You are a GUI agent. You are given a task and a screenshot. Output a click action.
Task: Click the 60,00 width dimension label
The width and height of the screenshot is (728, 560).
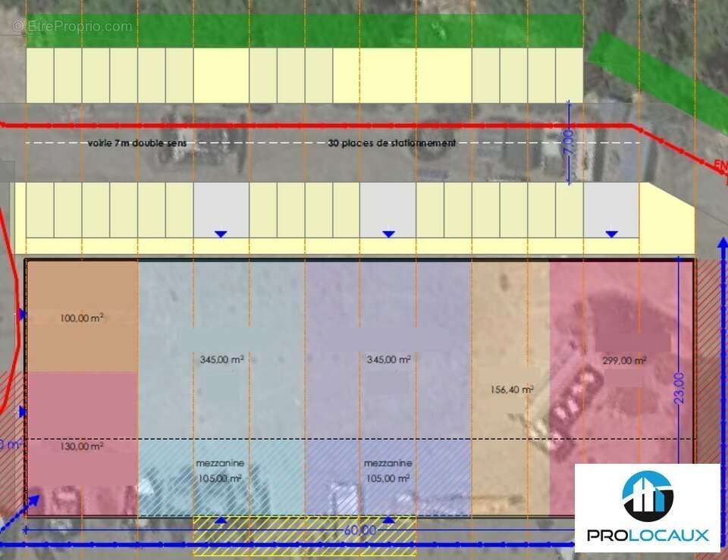coord(359,530)
